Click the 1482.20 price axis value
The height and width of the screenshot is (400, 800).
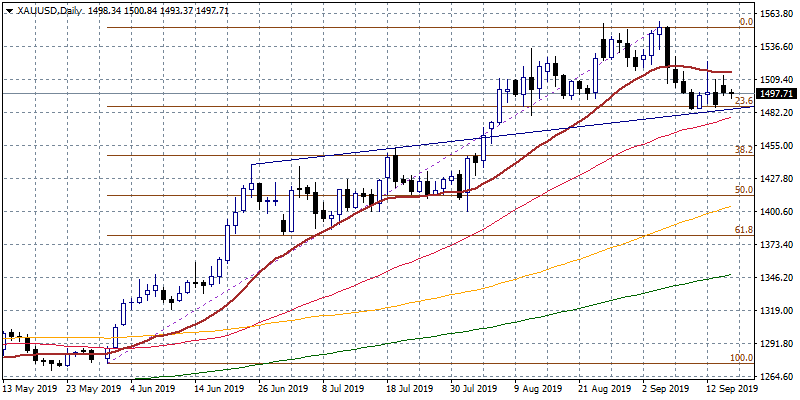coord(777,112)
